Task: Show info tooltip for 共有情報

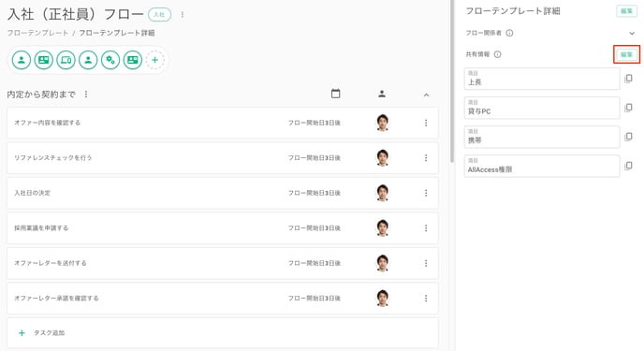Action: click(x=497, y=54)
